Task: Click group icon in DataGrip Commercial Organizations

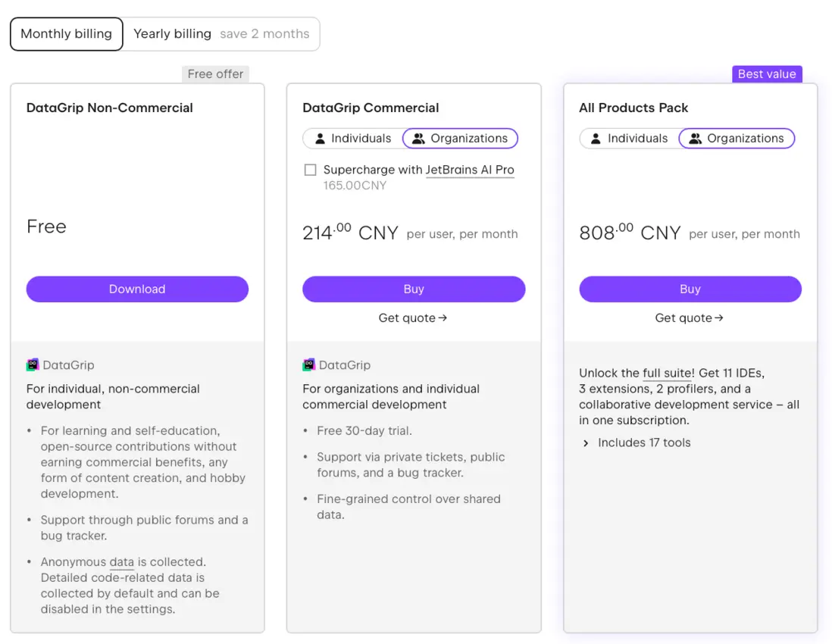Action: [418, 139]
